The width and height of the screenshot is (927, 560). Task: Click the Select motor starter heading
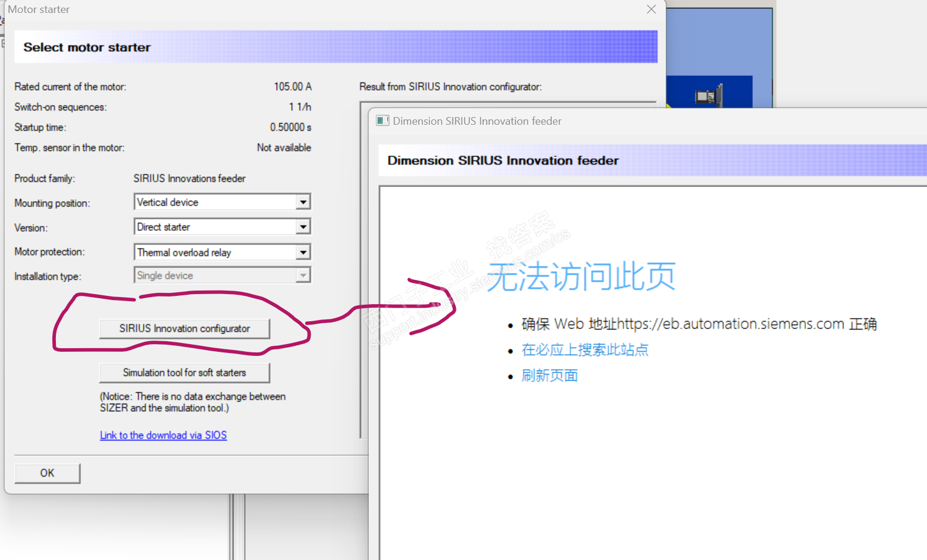87,47
